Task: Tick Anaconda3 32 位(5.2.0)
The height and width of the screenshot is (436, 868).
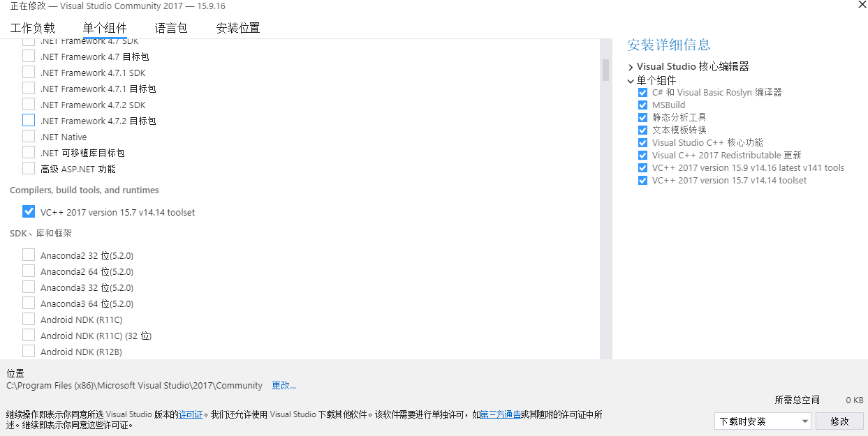Action: [x=29, y=287]
